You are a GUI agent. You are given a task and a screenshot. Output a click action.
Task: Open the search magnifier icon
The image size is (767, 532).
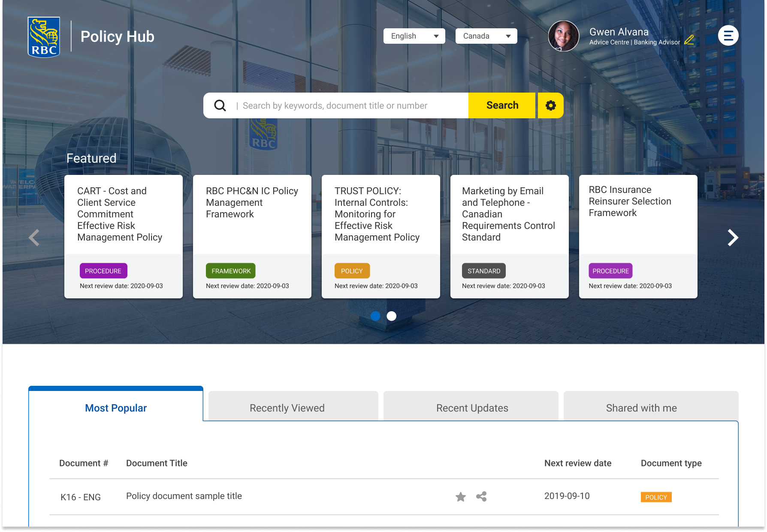220,105
